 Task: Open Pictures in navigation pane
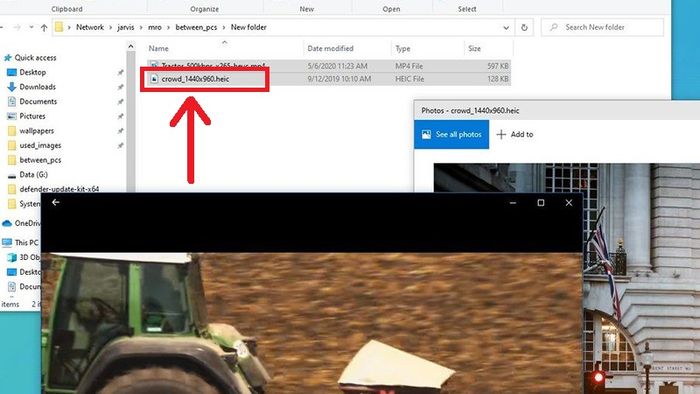coord(32,116)
